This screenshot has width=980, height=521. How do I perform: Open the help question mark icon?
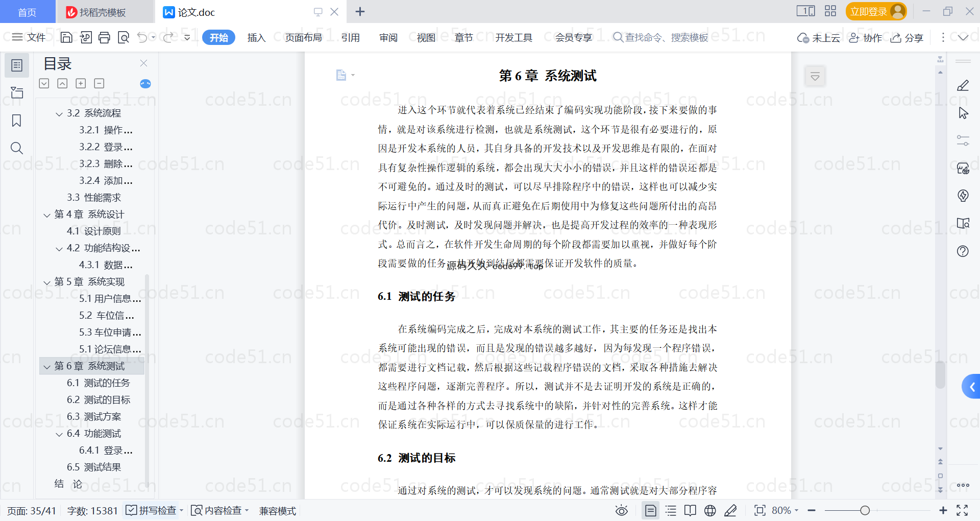click(x=963, y=251)
